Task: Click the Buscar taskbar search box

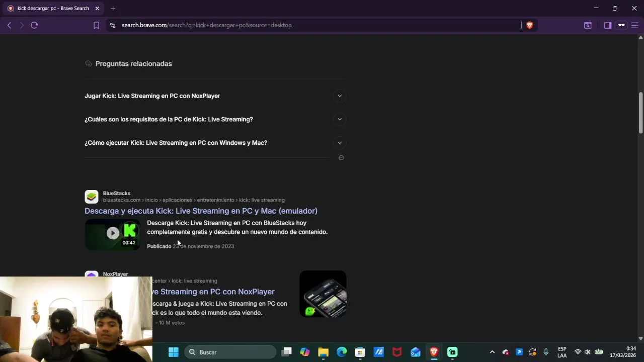Action: (230, 352)
